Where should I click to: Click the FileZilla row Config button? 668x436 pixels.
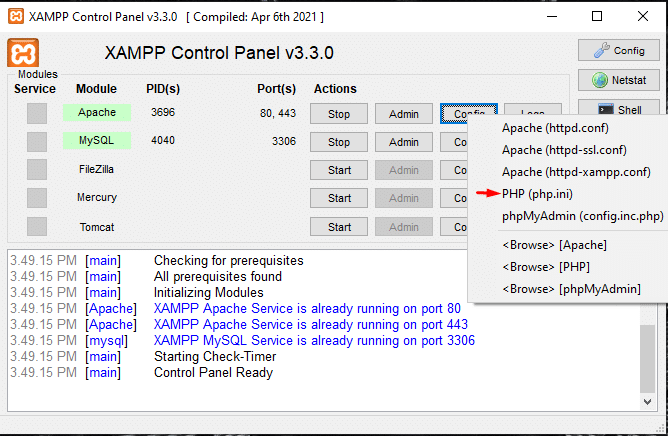pos(454,170)
